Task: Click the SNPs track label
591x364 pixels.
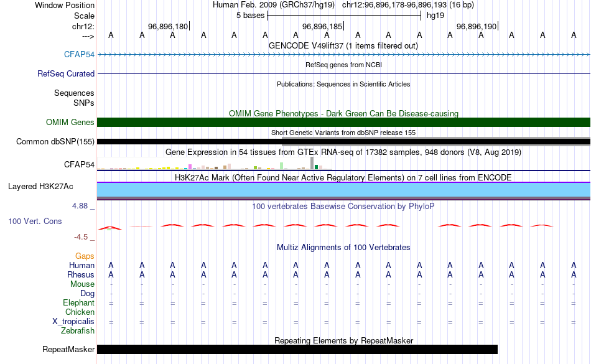Action: [84, 103]
